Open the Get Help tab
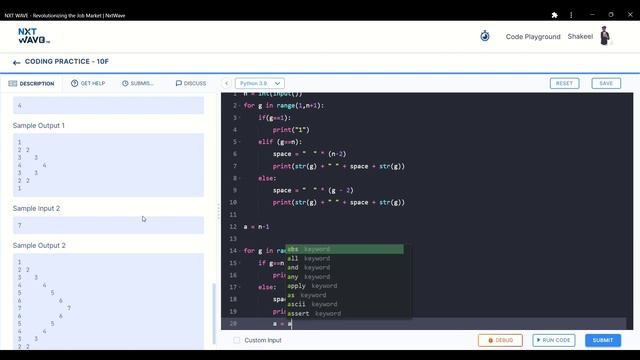Viewport: 640px width, 360px height. pyautogui.click(x=88, y=83)
